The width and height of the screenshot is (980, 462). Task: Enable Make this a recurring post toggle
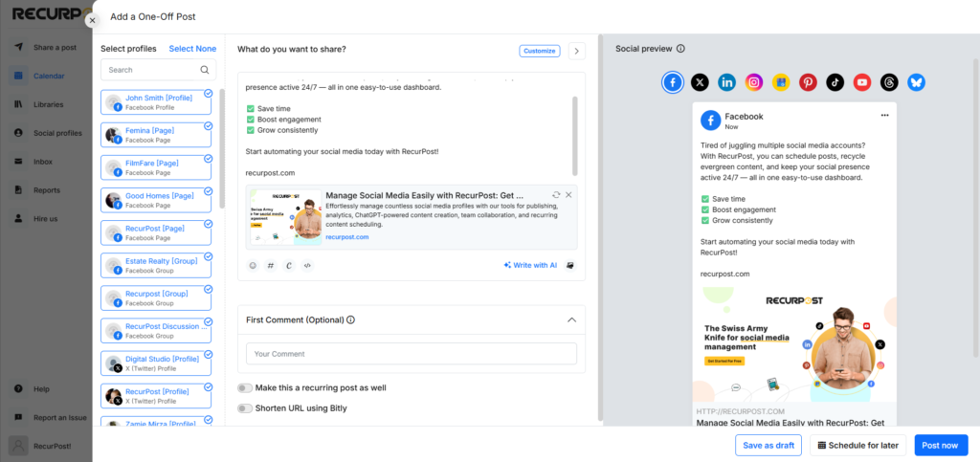[x=245, y=387]
